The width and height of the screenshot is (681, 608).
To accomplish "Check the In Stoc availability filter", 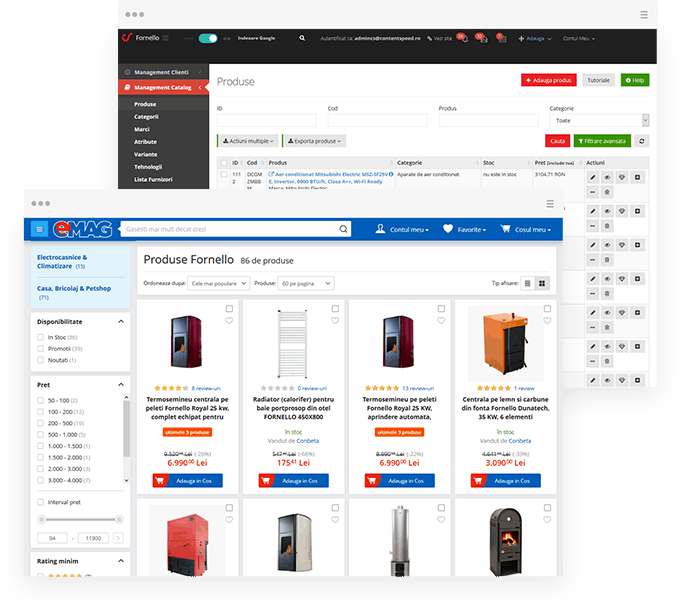I will click(x=41, y=338).
